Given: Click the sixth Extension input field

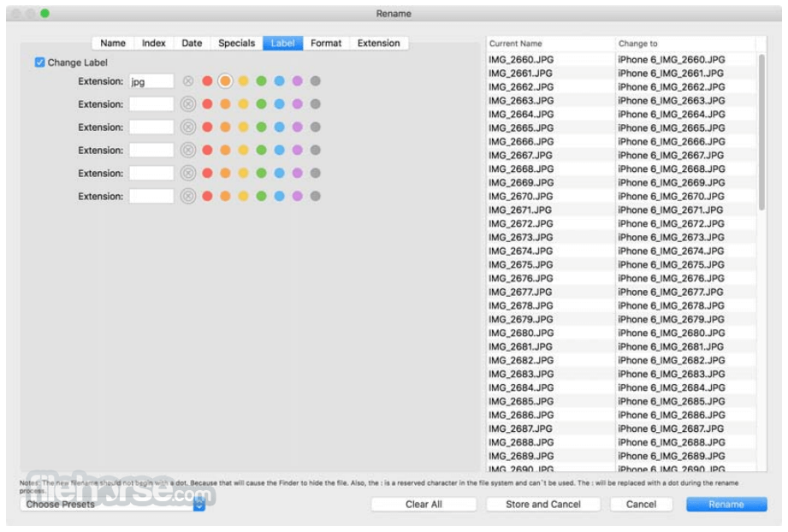Looking at the screenshot, I should coord(151,196).
